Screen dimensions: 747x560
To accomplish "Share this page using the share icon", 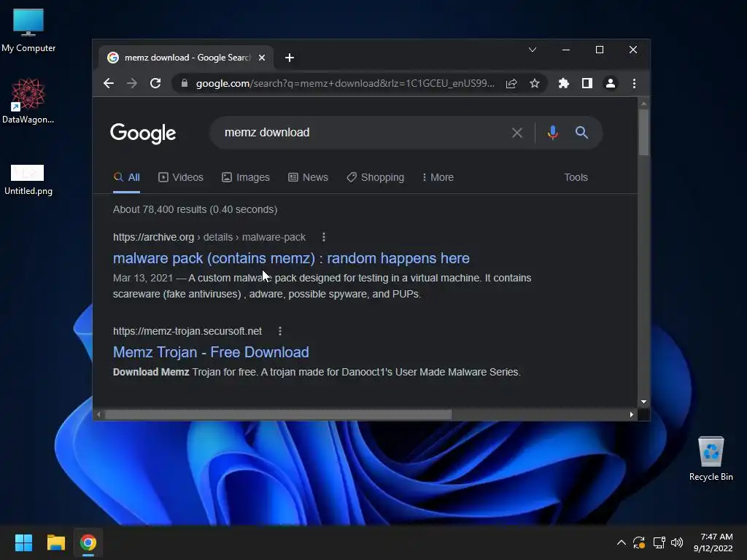I will pos(511,84).
